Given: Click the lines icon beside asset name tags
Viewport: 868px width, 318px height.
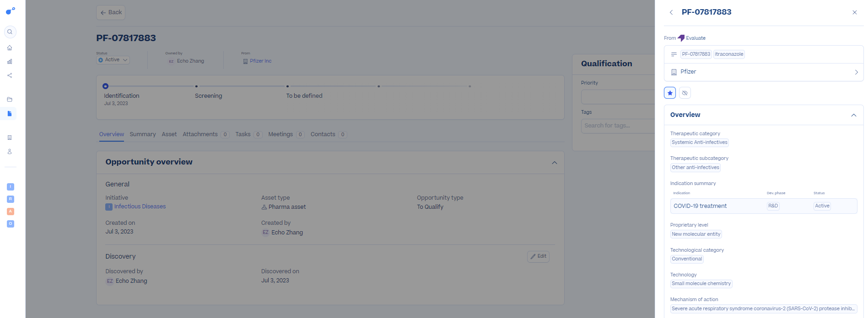Looking at the screenshot, I should point(674,54).
